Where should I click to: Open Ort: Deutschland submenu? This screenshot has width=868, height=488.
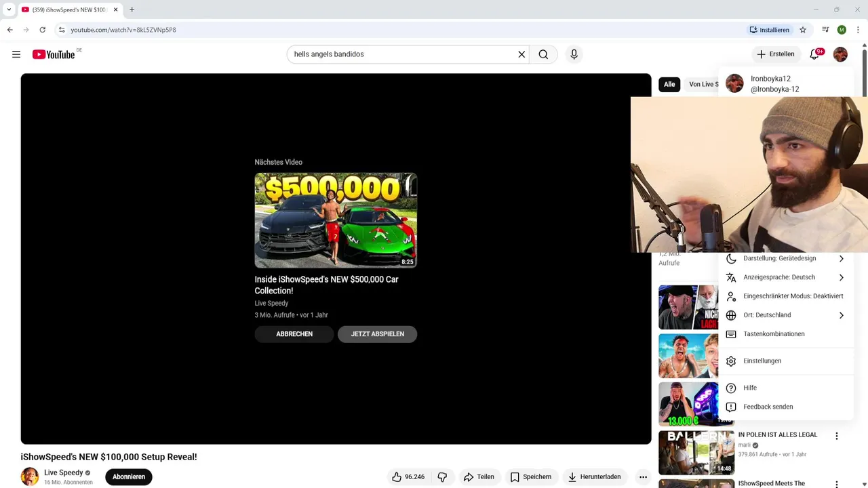(x=785, y=315)
